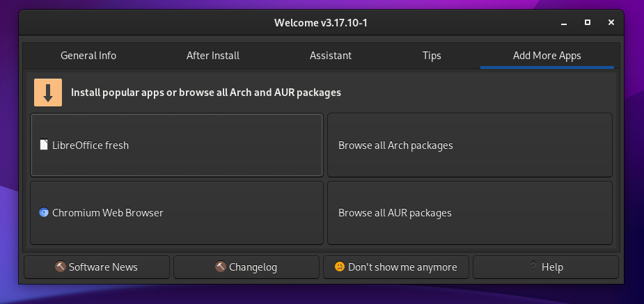The height and width of the screenshot is (304, 644).
Task: Click the Welcome v3.17.10-1 title bar
Action: [320, 23]
